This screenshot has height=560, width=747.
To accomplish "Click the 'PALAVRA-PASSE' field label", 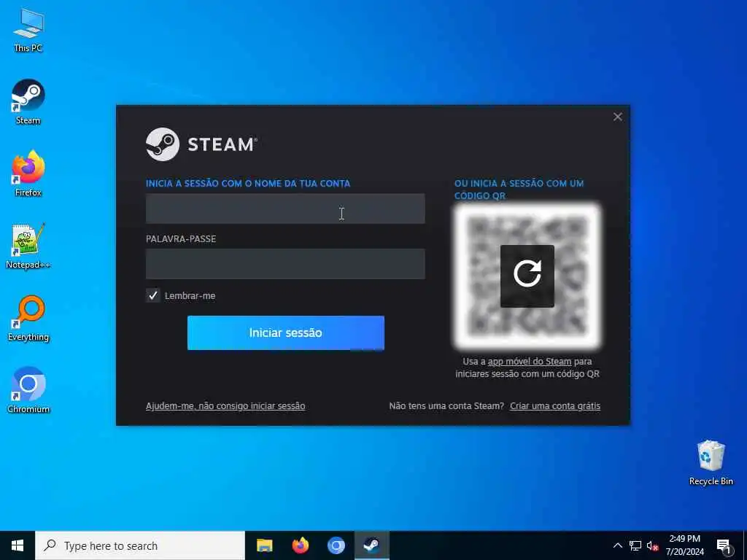I will point(181,239).
